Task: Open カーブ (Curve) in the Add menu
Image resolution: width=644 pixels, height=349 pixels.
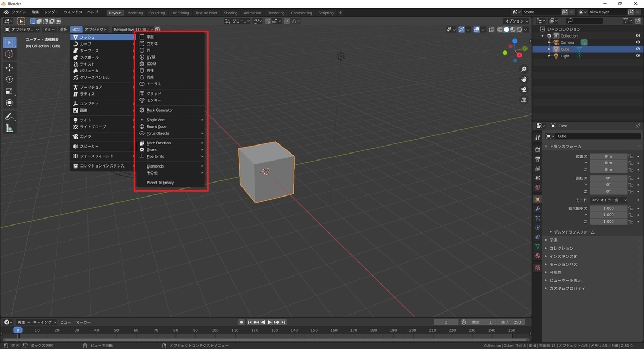Action: [x=102, y=44]
